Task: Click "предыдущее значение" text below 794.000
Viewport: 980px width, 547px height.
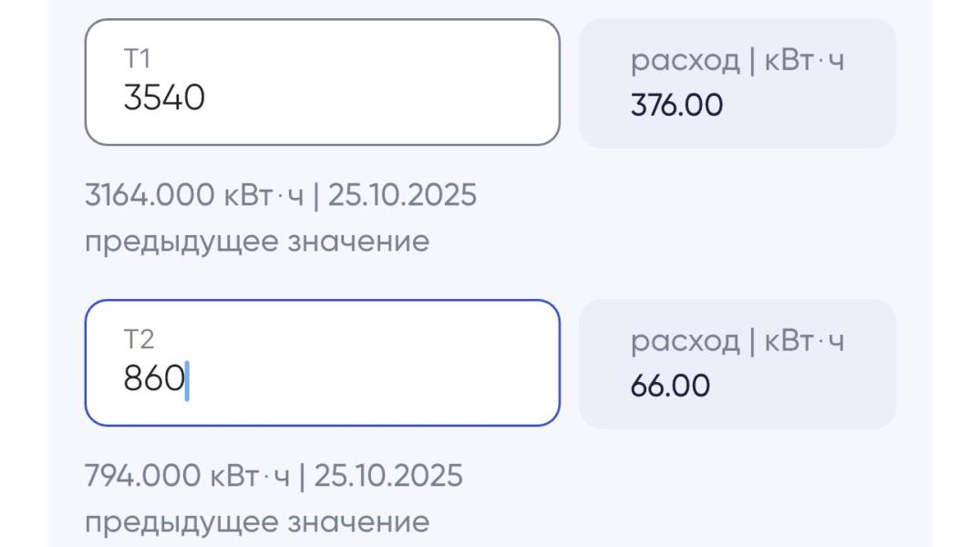Action: coord(256,522)
